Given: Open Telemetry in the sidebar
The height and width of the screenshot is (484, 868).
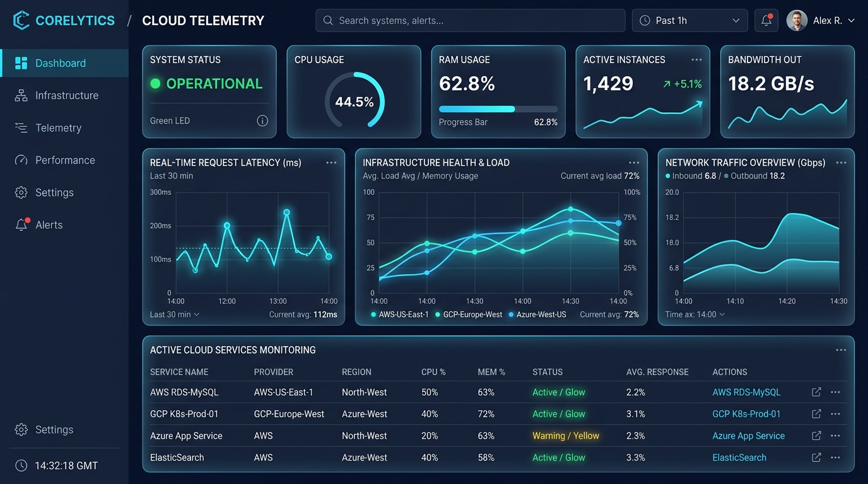Looking at the screenshot, I should point(64,128).
